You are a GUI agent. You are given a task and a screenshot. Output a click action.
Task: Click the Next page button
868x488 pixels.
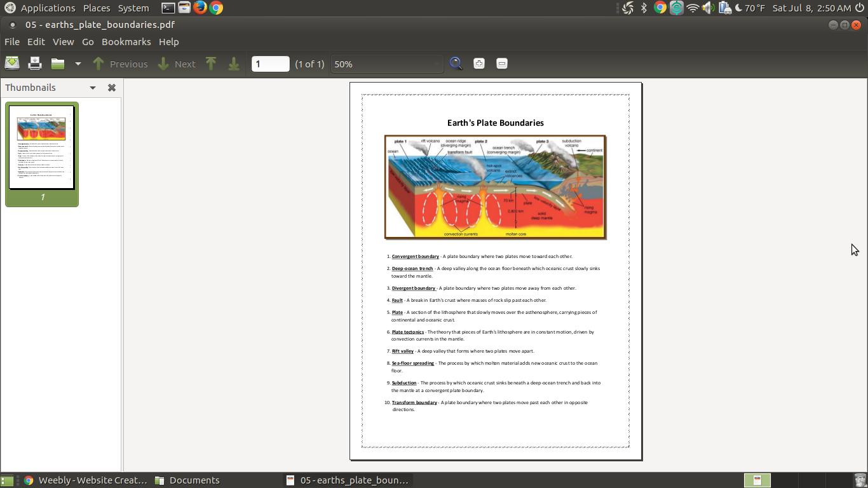coord(177,64)
